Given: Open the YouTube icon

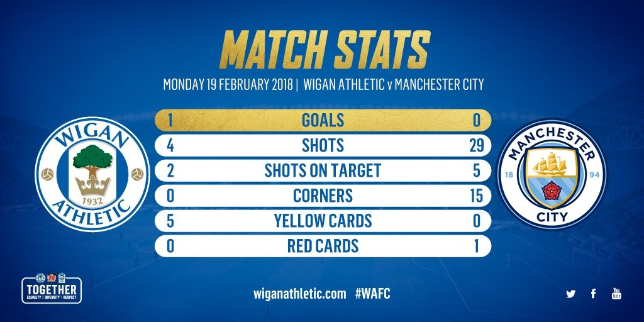Looking at the screenshot, I should 616,293.
